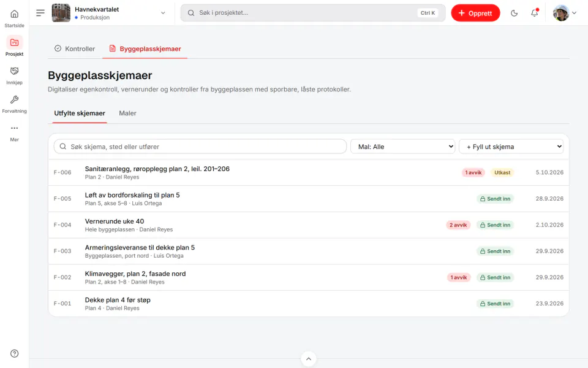The width and height of the screenshot is (588, 368).
Task: Click the Sendt inn badge on F-003
Action: (495, 251)
